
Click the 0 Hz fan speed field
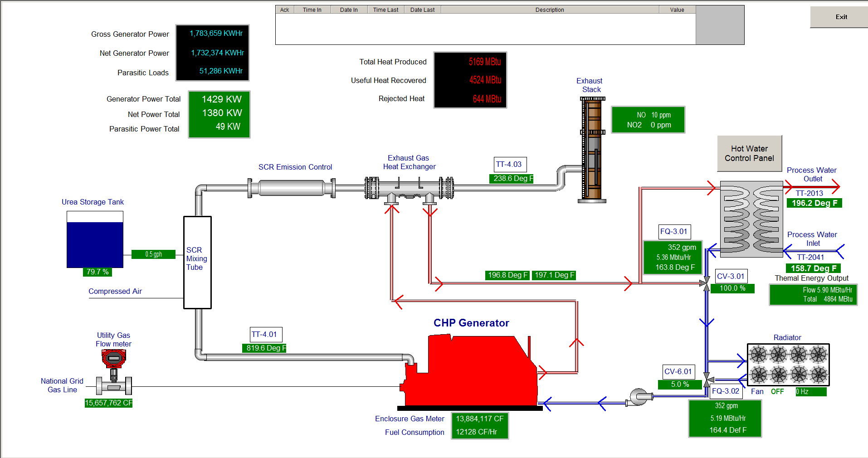point(810,392)
